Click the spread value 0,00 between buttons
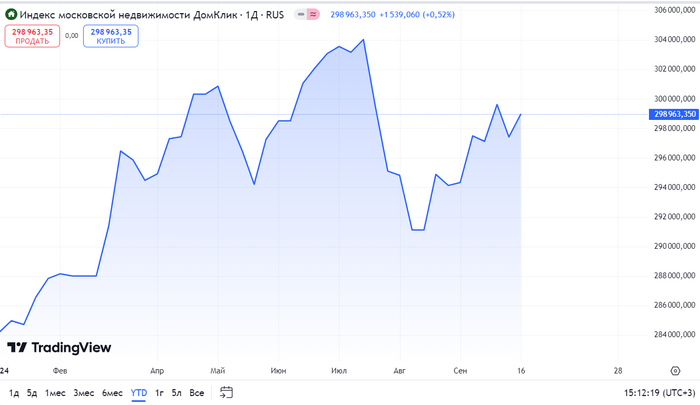700x405 pixels. pyautogui.click(x=72, y=36)
